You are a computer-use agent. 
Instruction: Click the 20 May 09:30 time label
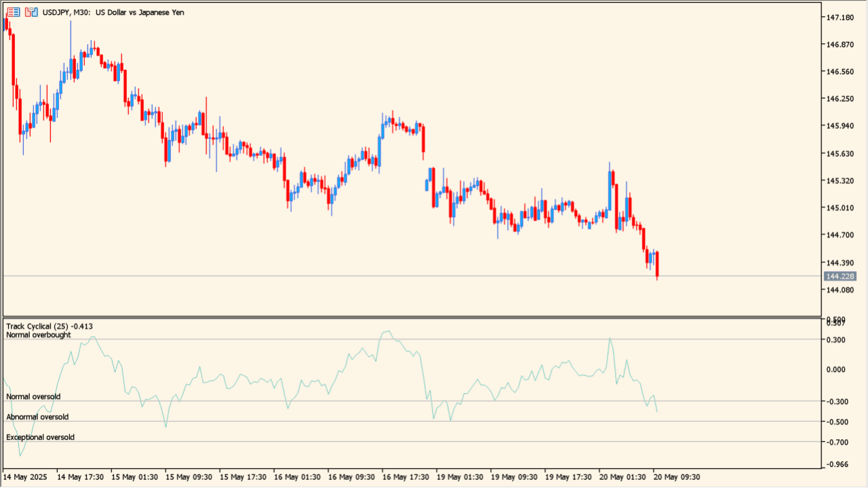677,476
